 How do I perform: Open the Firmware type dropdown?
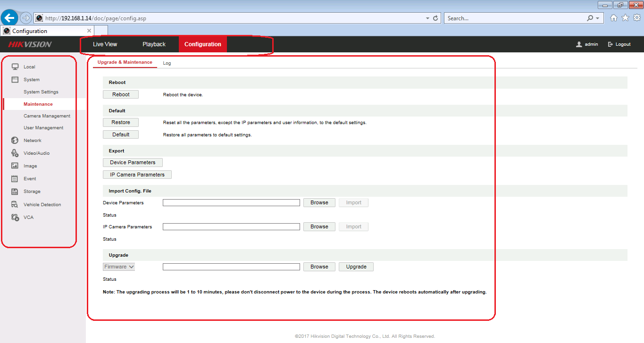[x=119, y=267]
